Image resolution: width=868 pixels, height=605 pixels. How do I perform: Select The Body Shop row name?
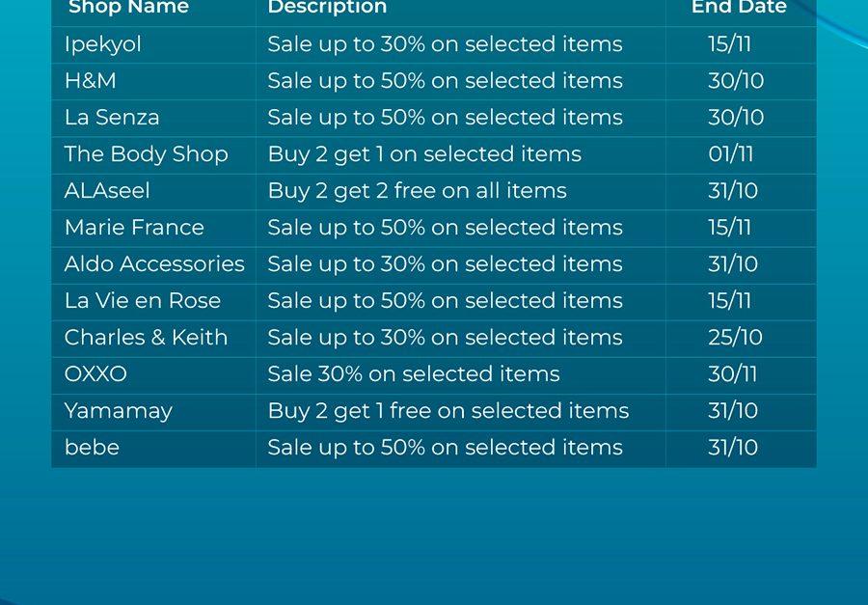(x=147, y=154)
